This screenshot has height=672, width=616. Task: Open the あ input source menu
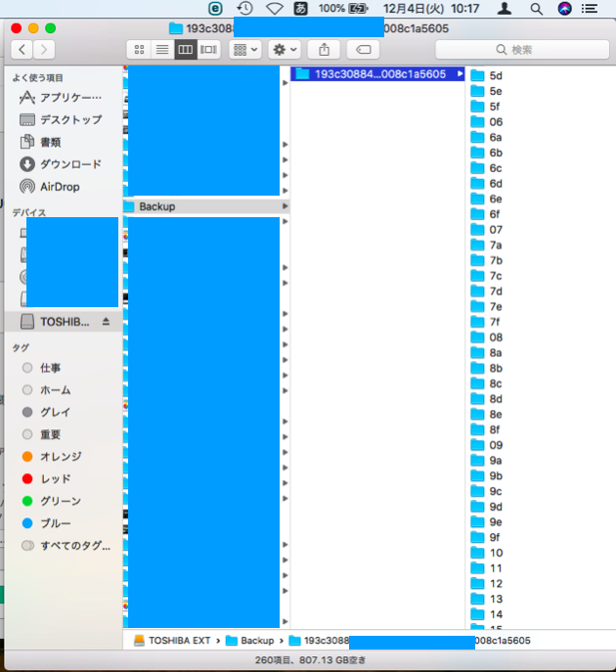[x=300, y=8]
